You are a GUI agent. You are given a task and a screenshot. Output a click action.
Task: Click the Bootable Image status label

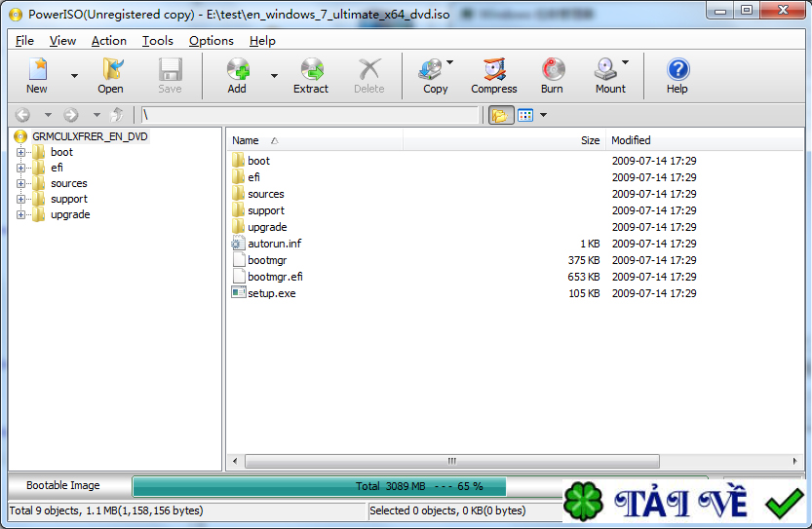[x=62, y=485]
